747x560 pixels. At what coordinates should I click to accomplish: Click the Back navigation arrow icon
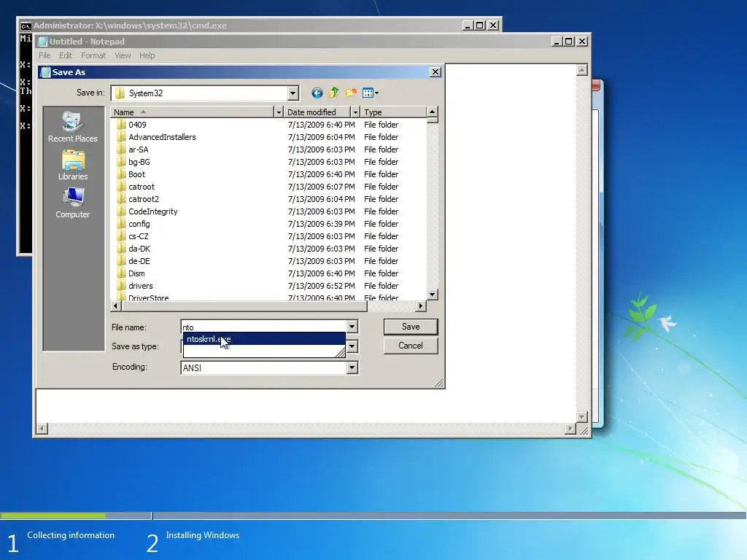pyautogui.click(x=317, y=93)
